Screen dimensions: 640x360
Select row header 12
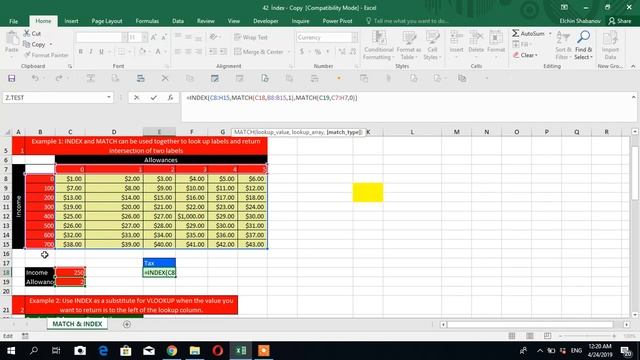pos(6,216)
